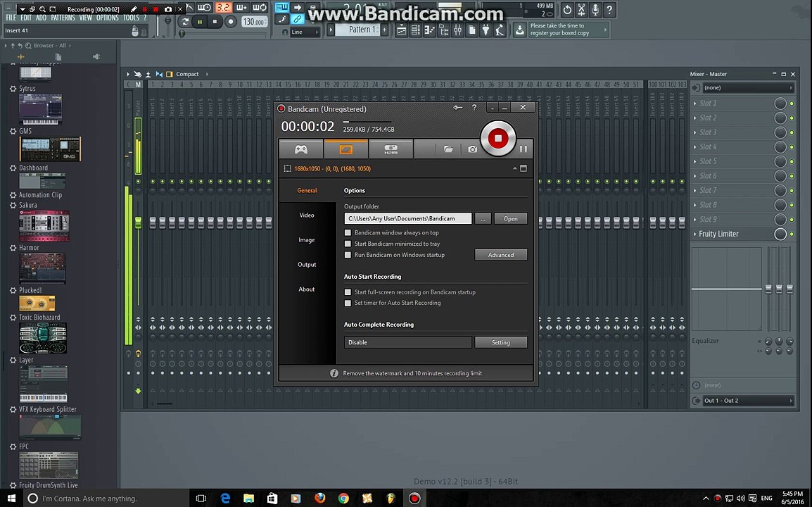Click the one-click audio recording microphone

click(595, 10)
